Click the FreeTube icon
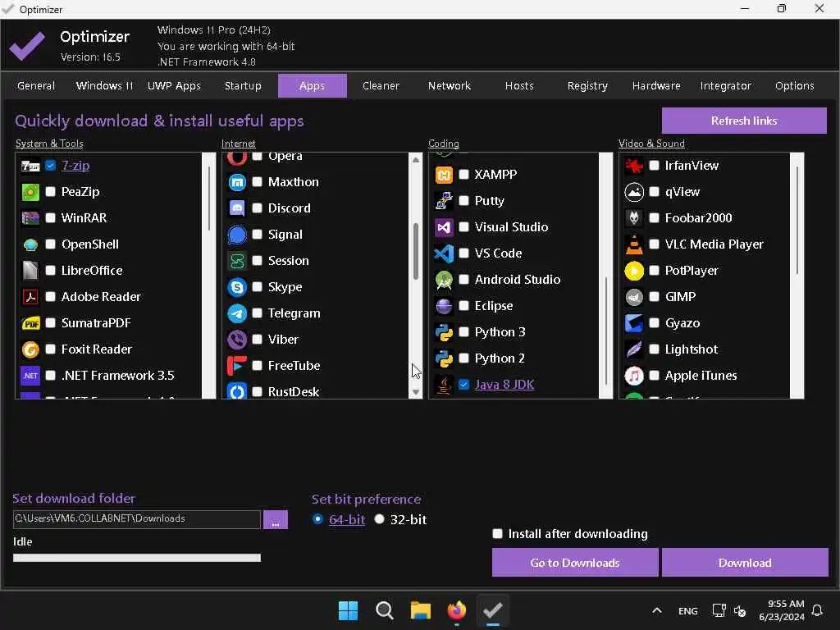The width and height of the screenshot is (840, 630). click(x=237, y=365)
